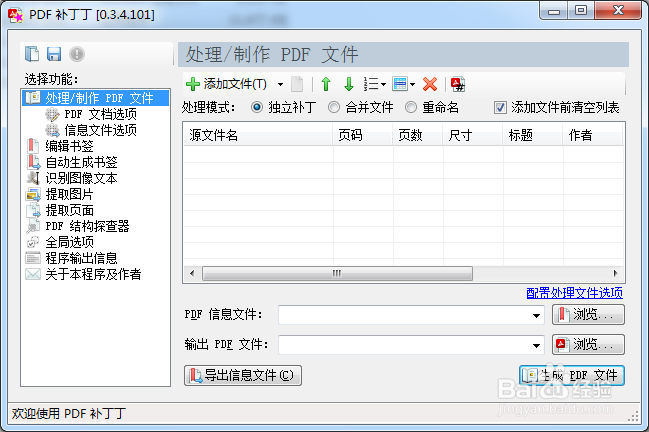Image resolution: width=649 pixels, height=432 pixels.
Task: Click the scrollbar left arrow of file list
Action: coord(192,273)
